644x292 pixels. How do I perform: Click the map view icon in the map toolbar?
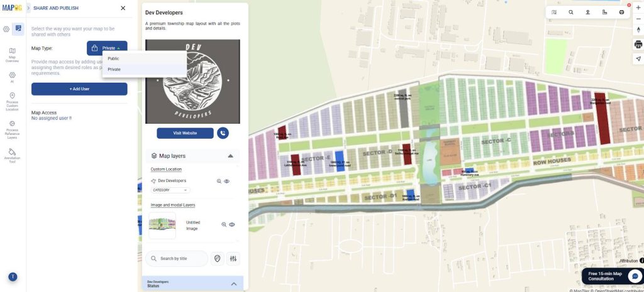554,13
